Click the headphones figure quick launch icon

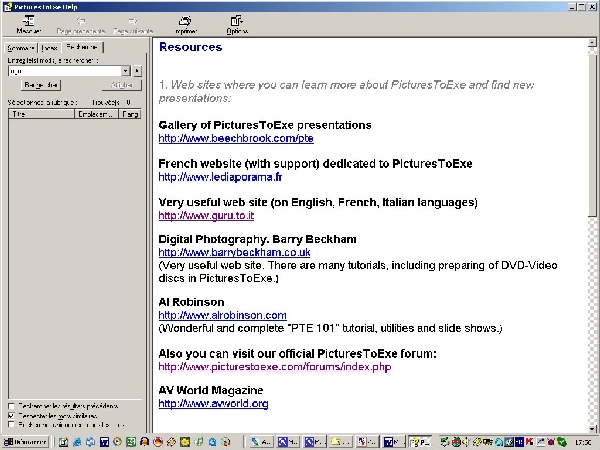pyautogui.click(x=144, y=442)
